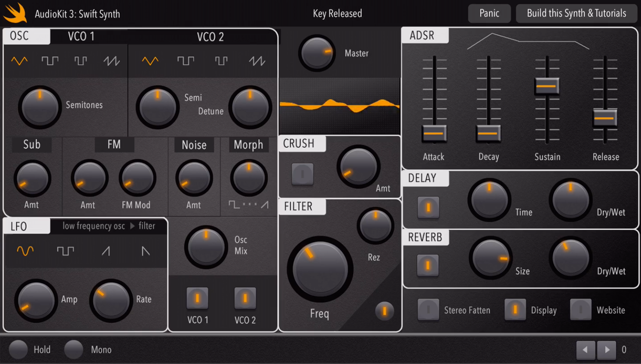Image resolution: width=641 pixels, height=364 pixels.
Task: Enable Stereo Fatten switch
Action: click(428, 309)
